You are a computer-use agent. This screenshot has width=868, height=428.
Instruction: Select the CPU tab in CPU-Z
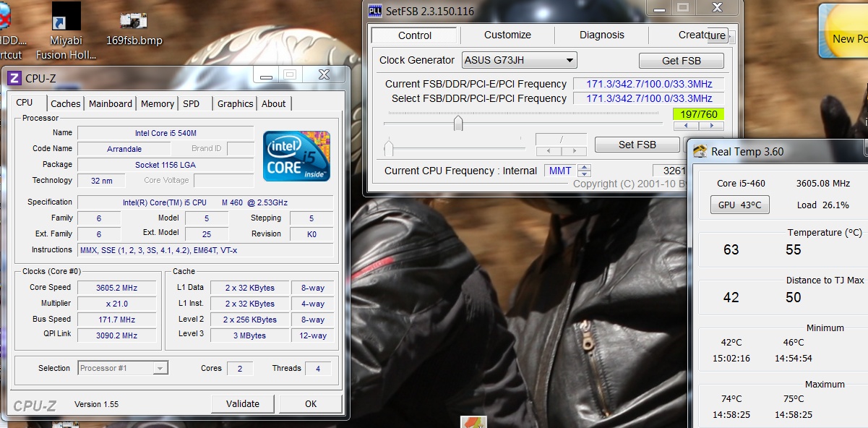[x=25, y=103]
